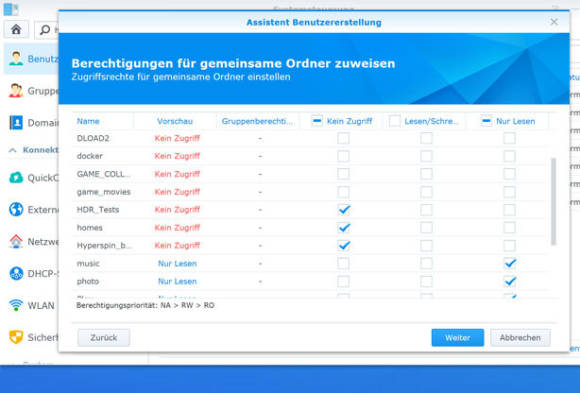Screen dimensions: 580x393
Task: Open the Externer Zugriff globe icon
Action: tap(16, 209)
